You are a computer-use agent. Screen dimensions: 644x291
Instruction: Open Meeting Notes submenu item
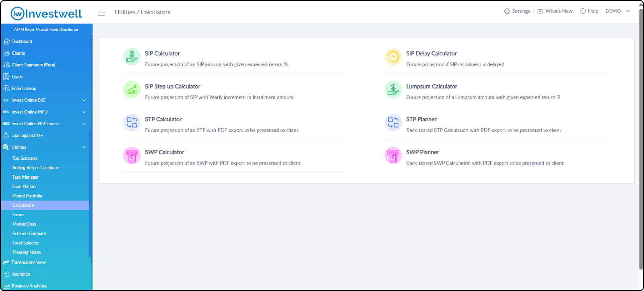[x=27, y=252]
